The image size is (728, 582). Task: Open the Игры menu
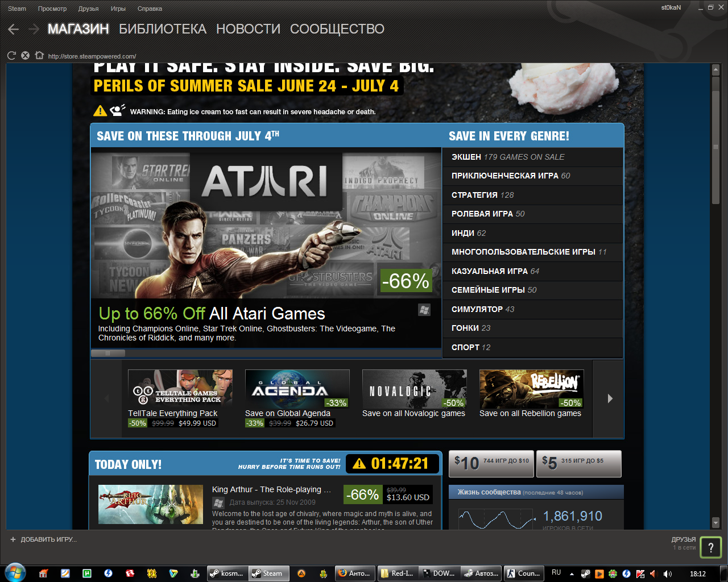click(118, 9)
